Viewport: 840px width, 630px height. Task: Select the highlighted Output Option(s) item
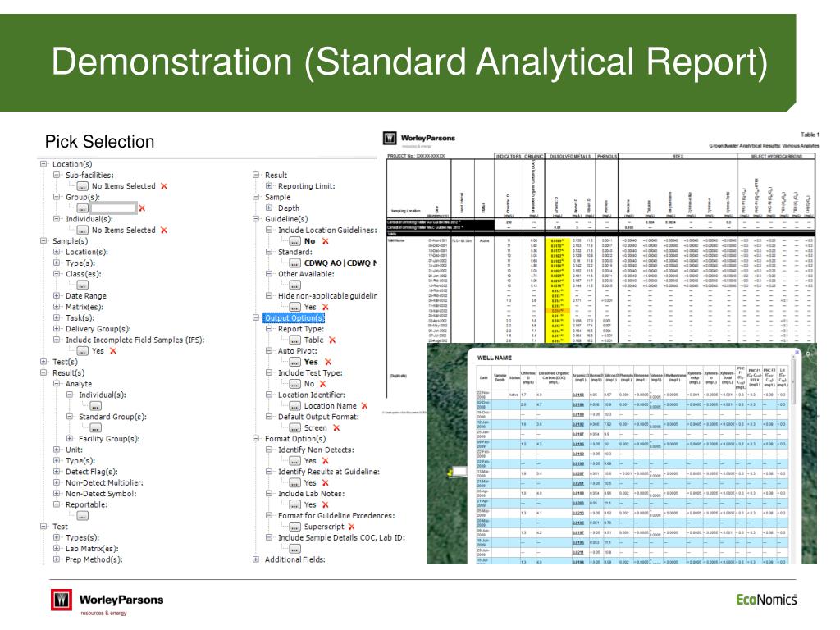point(294,318)
